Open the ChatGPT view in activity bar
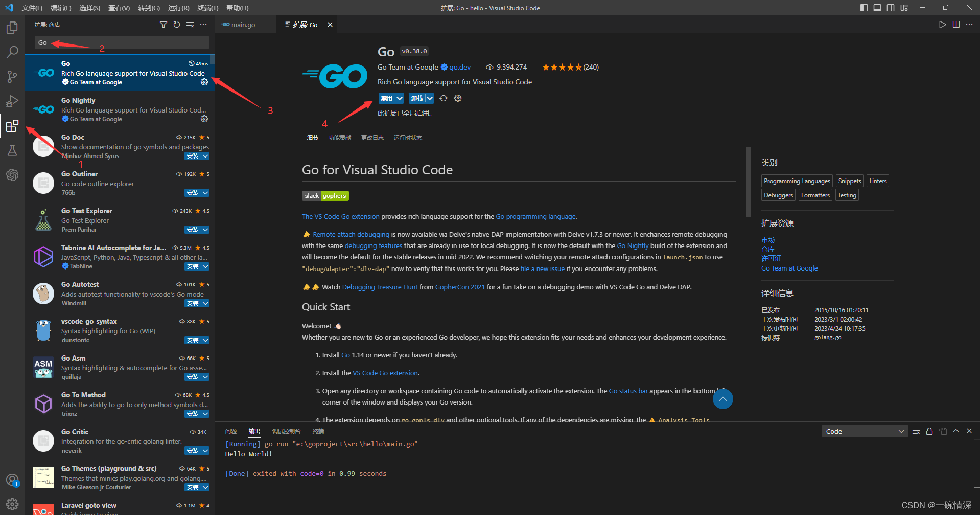 [12, 175]
